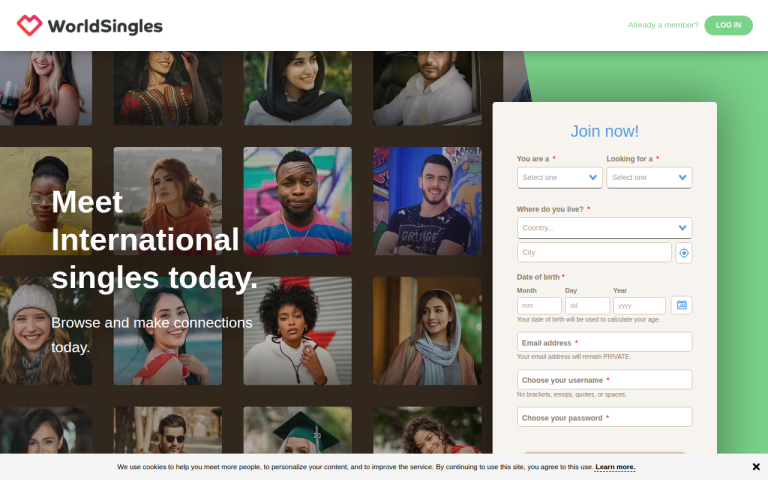This screenshot has height=480, width=768.
Task: Click the green LOG IN button
Action: tap(728, 25)
